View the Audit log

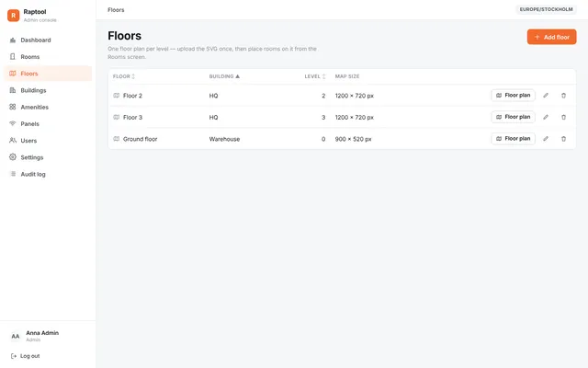coord(48,174)
